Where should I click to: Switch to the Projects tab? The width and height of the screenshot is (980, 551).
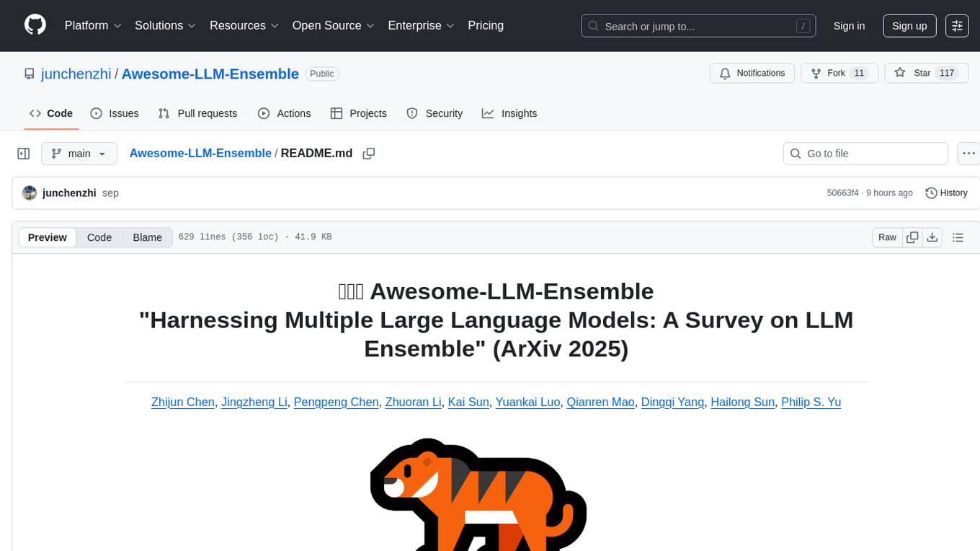tap(359, 113)
